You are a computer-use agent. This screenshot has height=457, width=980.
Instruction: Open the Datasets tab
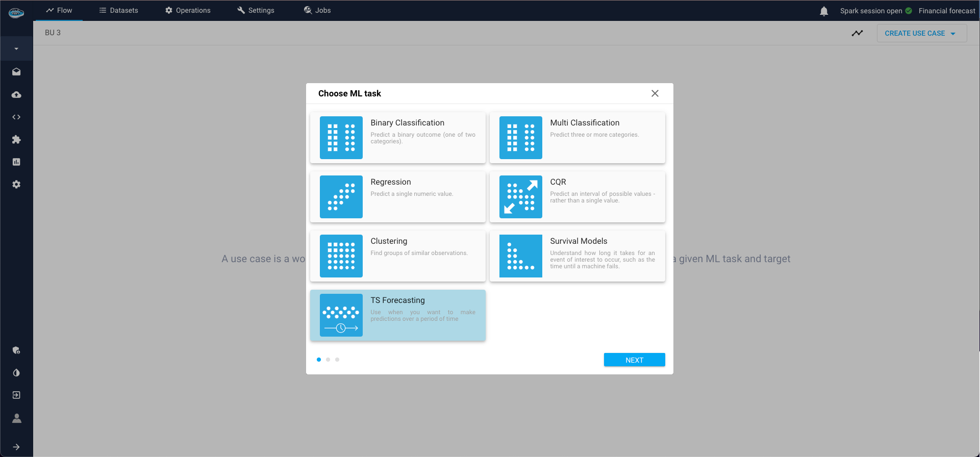tap(118, 10)
